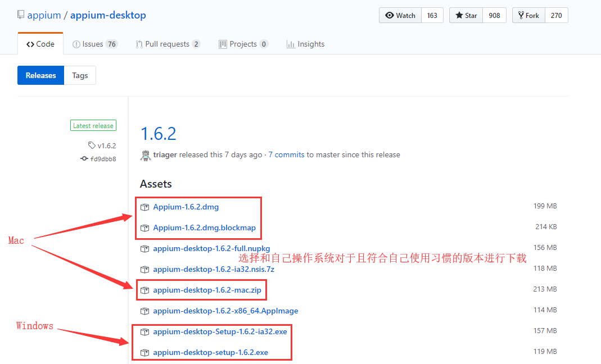The height and width of the screenshot is (364, 601).
Task: Click package icon beside setup-1.6.2.exe
Action: click(x=144, y=353)
